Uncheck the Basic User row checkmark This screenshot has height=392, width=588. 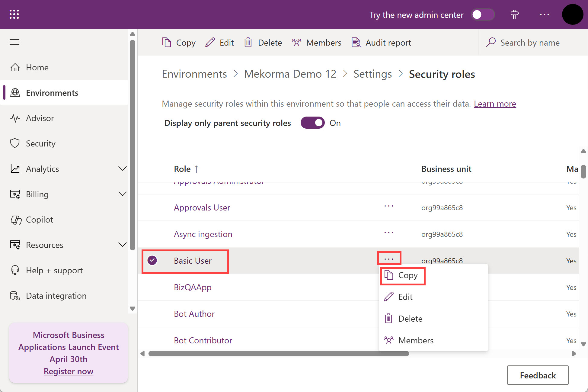point(152,260)
